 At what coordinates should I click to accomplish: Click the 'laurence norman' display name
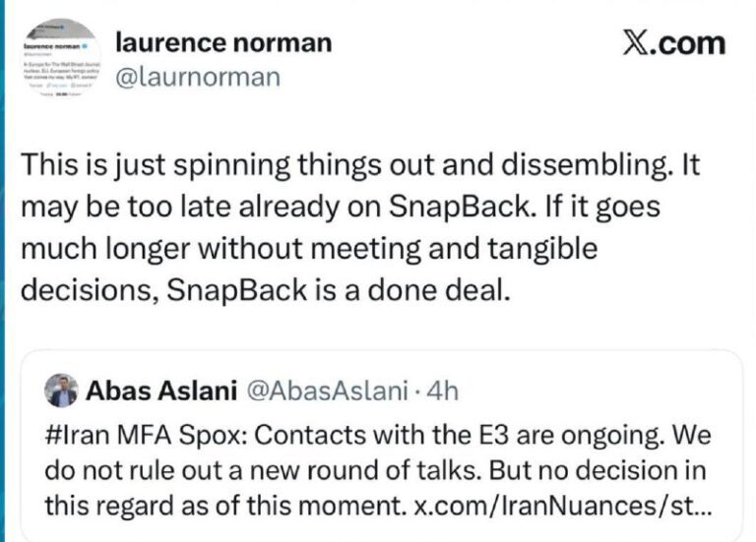(223, 42)
